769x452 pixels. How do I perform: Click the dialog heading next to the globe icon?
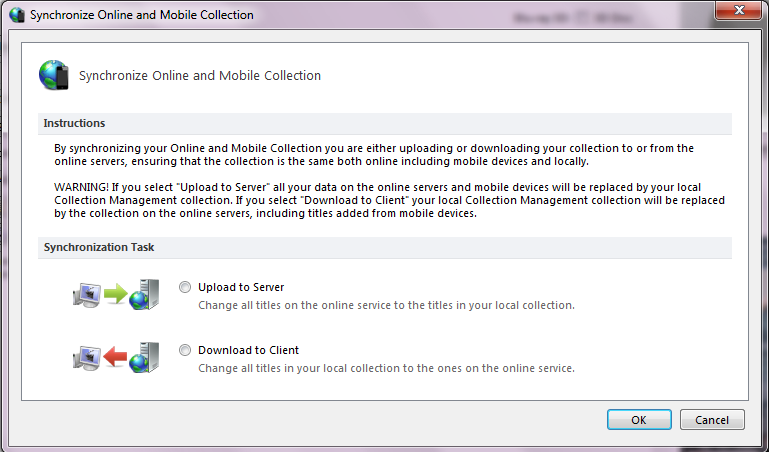click(200, 75)
